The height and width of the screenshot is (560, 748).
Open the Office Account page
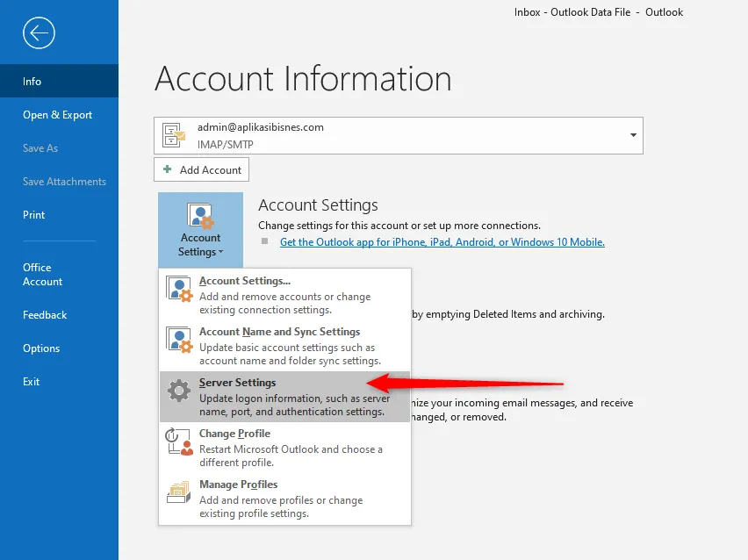pos(59,274)
